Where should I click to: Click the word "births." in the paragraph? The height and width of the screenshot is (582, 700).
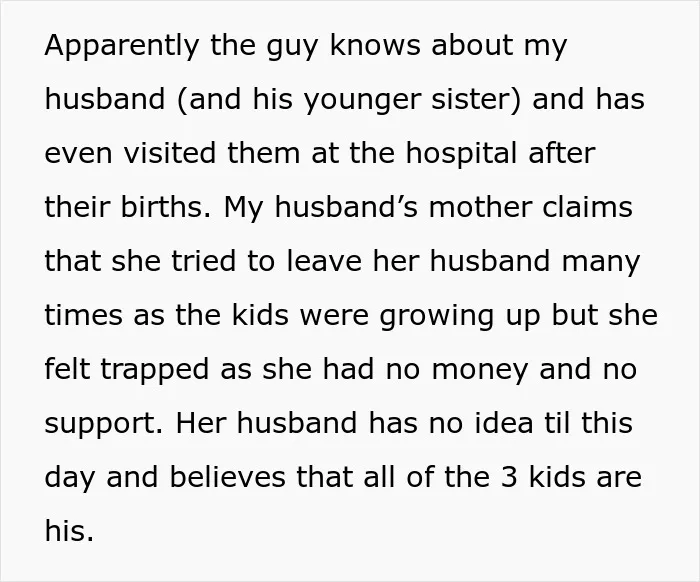click(166, 207)
